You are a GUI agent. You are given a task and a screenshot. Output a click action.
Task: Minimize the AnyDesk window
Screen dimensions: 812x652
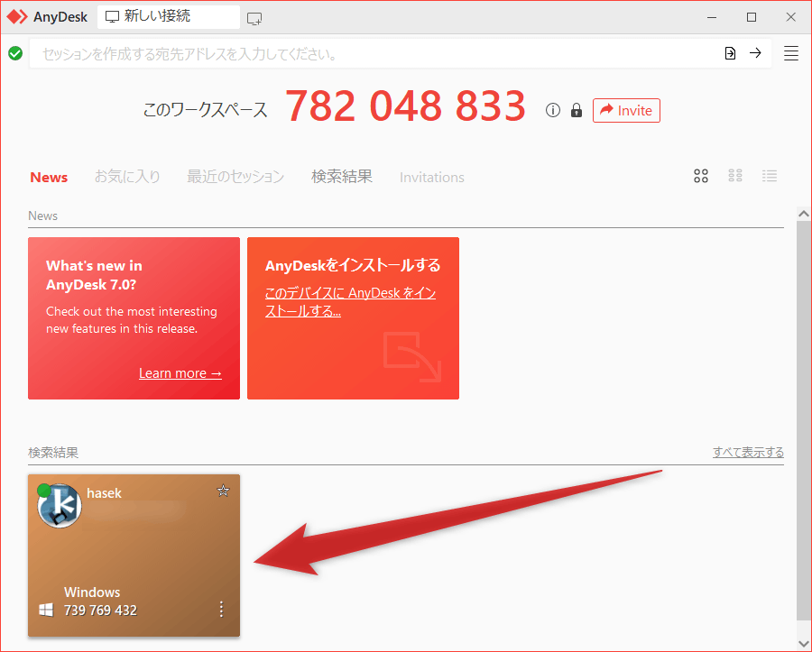coord(712,17)
